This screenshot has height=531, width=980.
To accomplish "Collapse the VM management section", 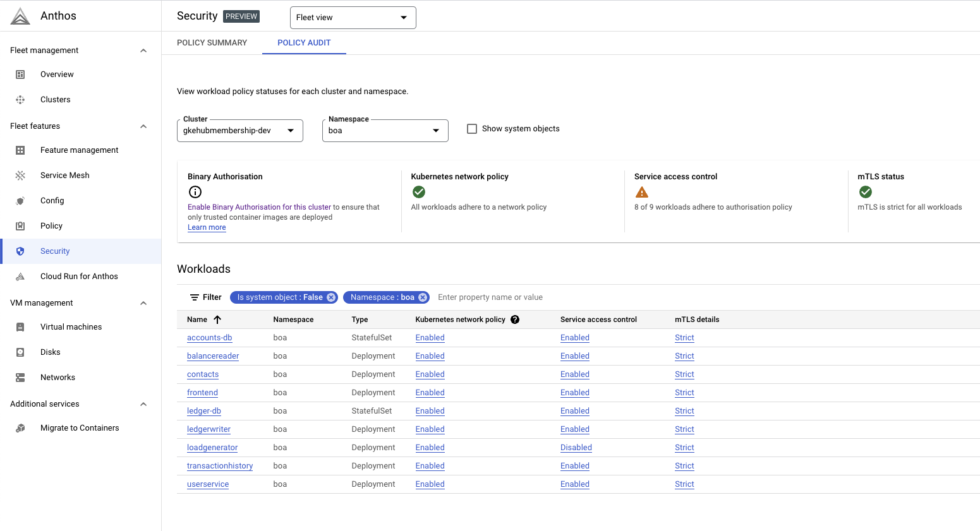I will click(143, 302).
